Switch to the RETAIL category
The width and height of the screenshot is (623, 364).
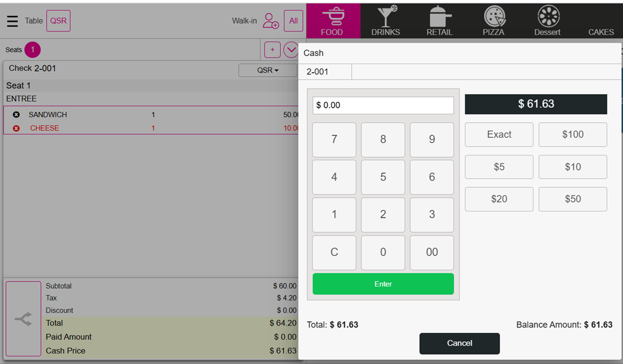point(439,20)
